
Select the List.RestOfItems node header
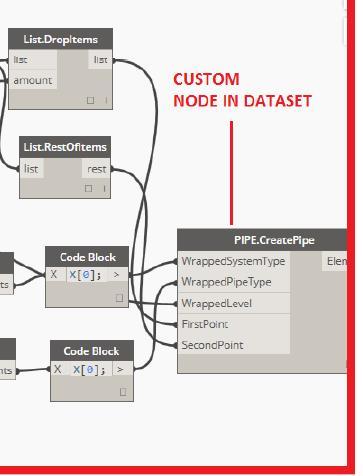point(65,147)
